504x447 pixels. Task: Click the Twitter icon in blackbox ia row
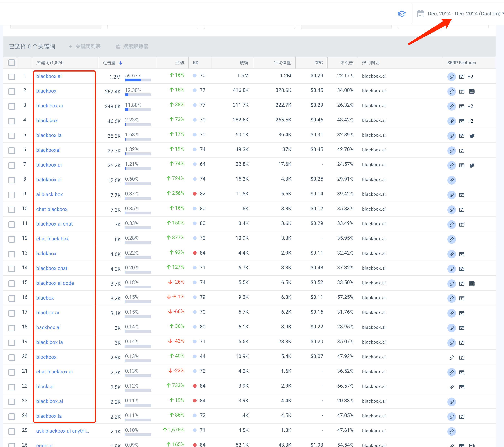pyautogui.click(x=472, y=136)
